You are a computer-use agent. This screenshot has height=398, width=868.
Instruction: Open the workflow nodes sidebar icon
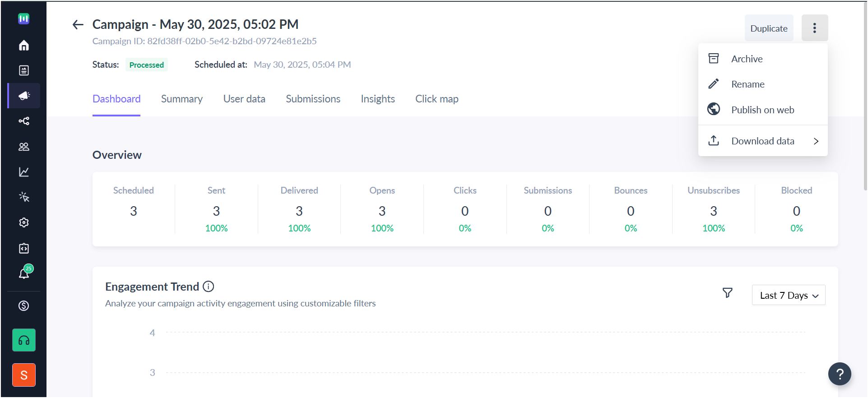tap(24, 121)
